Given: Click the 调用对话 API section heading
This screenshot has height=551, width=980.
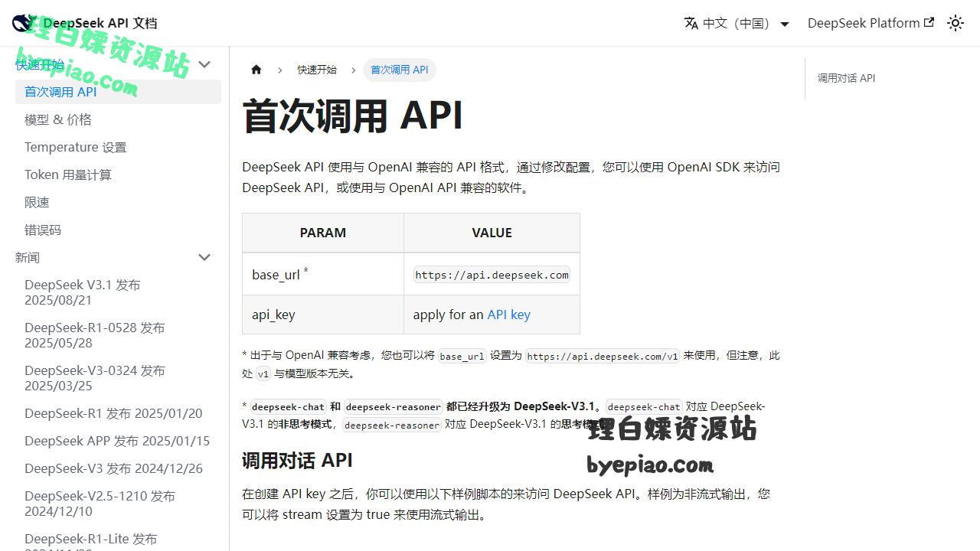Looking at the screenshot, I should coord(297,460).
